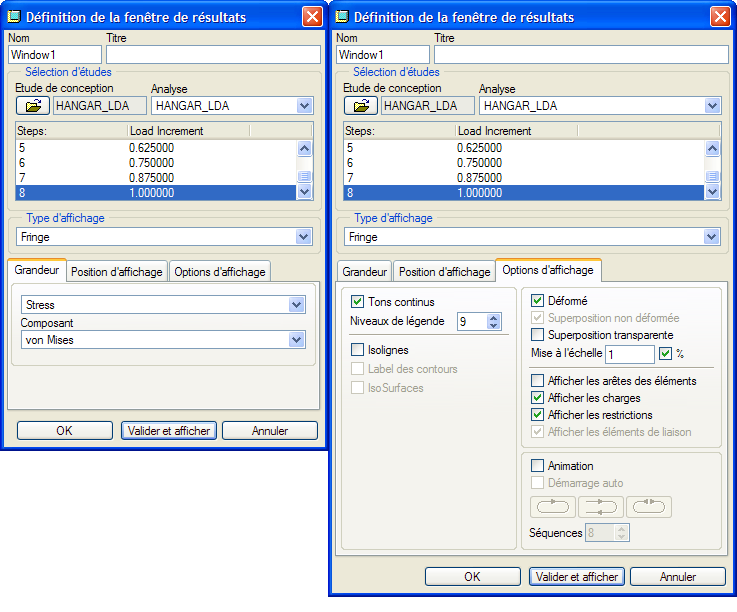737x612 pixels.
Task: Toggle the percent scaling checkbox
Action: pyautogui.click(x=665, y=353)
